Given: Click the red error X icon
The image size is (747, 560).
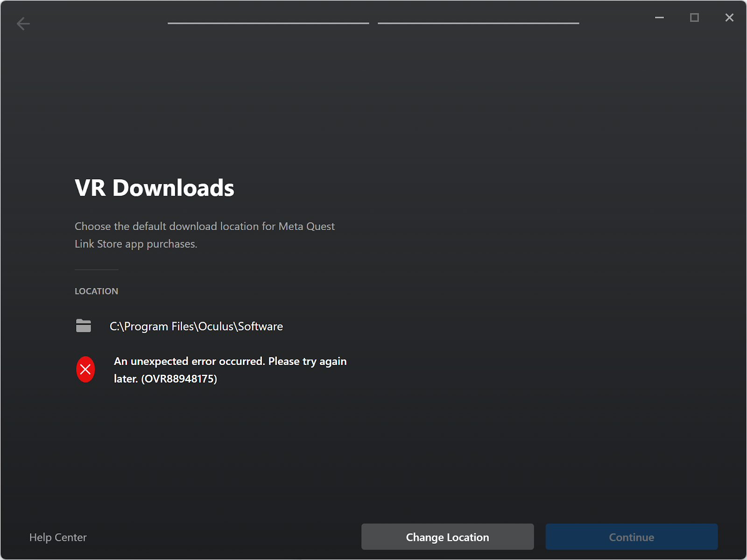Looking at the screenshot, I should [85, 369].
